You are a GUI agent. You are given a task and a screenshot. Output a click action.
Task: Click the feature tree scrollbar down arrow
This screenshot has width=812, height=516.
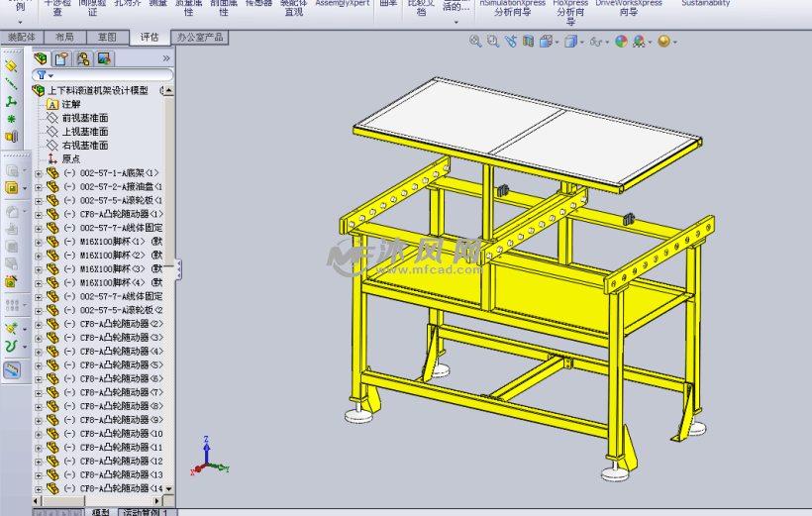[x=167, y=488]
